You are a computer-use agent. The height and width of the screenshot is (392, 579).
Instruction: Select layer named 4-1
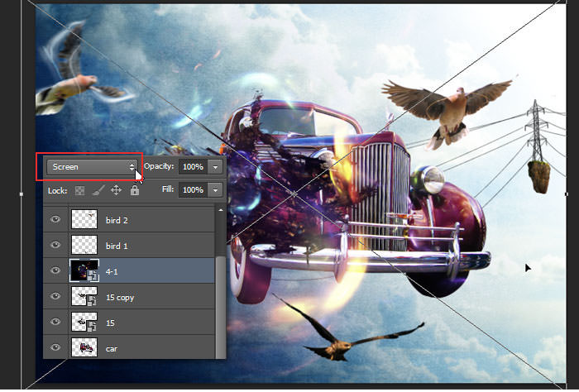[x=112, y=271]
